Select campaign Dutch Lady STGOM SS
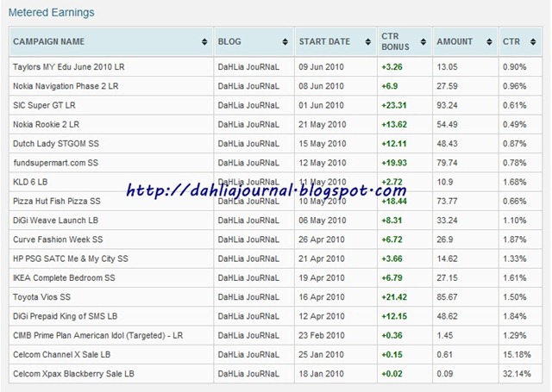 pyautogui.click(x=56, y=143)
